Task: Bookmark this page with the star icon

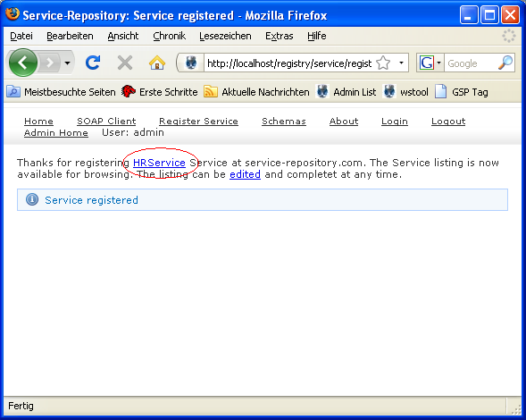Action: tap(383, 63)
